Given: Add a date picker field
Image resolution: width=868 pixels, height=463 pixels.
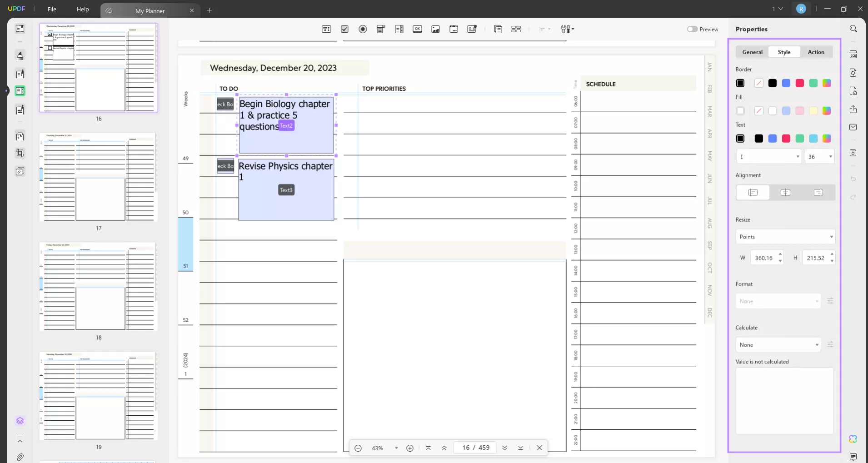Looking at the screenshot, I should tap(453, 29).
